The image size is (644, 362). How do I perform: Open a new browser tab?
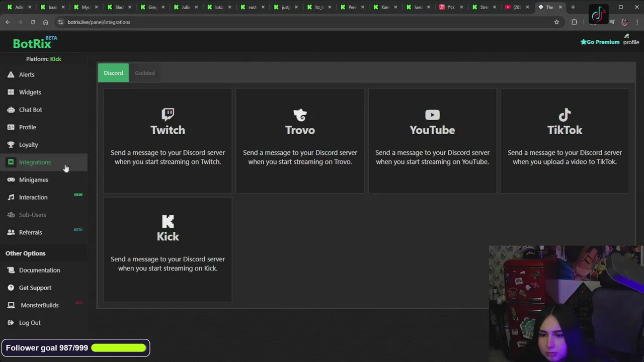click(x=573, y=7)
